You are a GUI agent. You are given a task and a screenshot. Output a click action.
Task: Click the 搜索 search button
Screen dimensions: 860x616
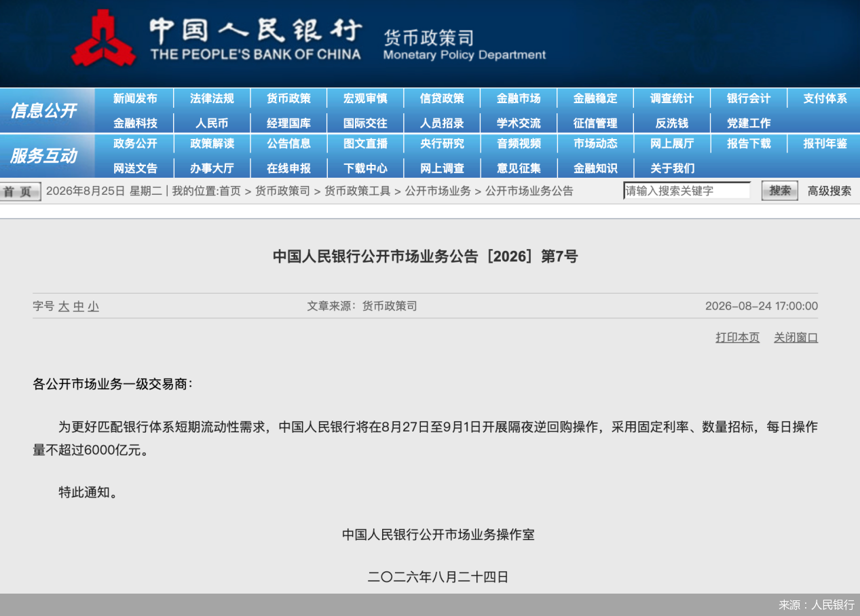(x=780, y=191)
